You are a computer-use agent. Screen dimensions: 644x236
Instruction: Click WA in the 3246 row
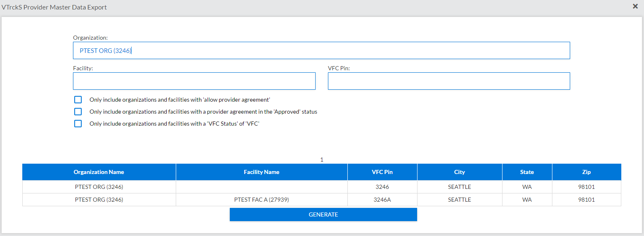[x=527, y=187]
